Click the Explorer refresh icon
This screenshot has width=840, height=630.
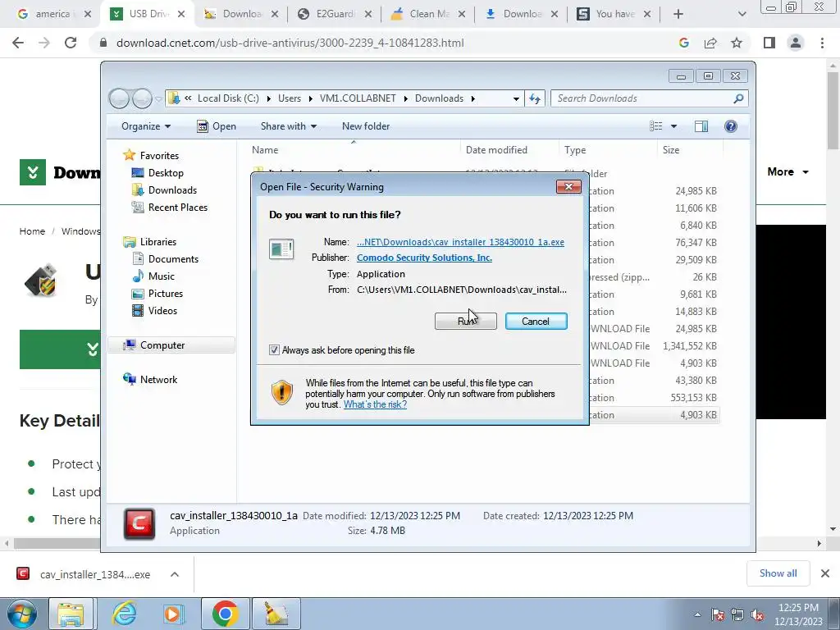pyautogui.click(x=535, y=98)
